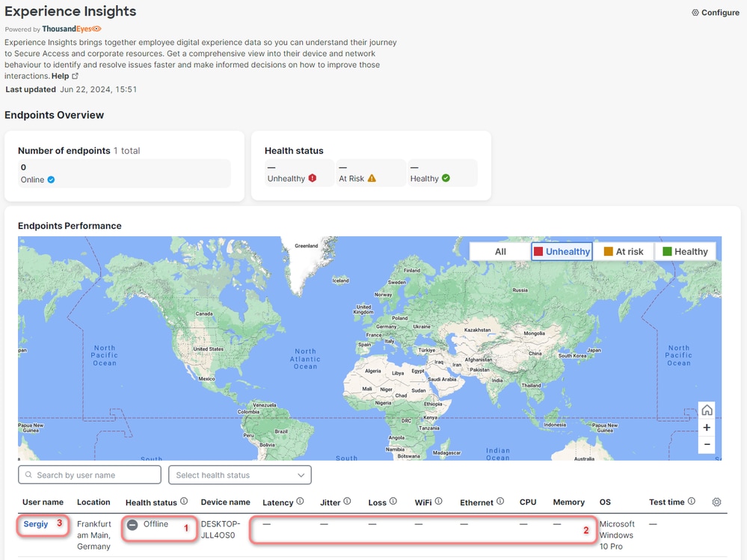Click the CPU column header
The height and width of the screenshot is (560, 747).
528,502
